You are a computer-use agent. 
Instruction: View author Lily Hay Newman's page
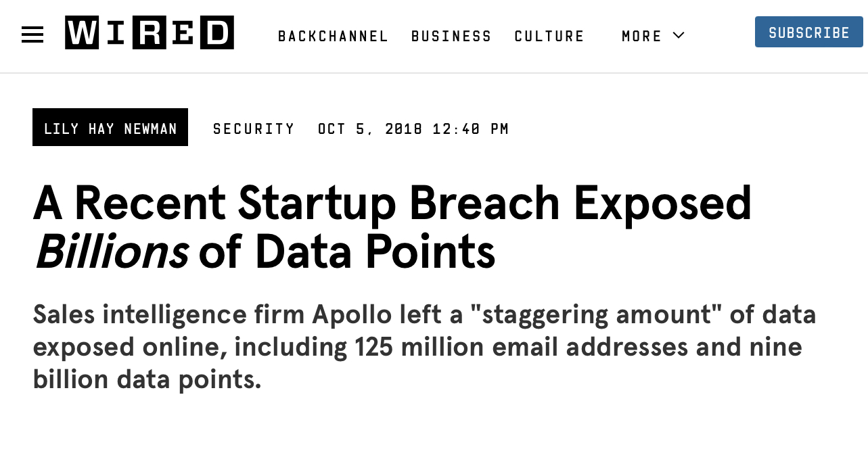(110, 128)
